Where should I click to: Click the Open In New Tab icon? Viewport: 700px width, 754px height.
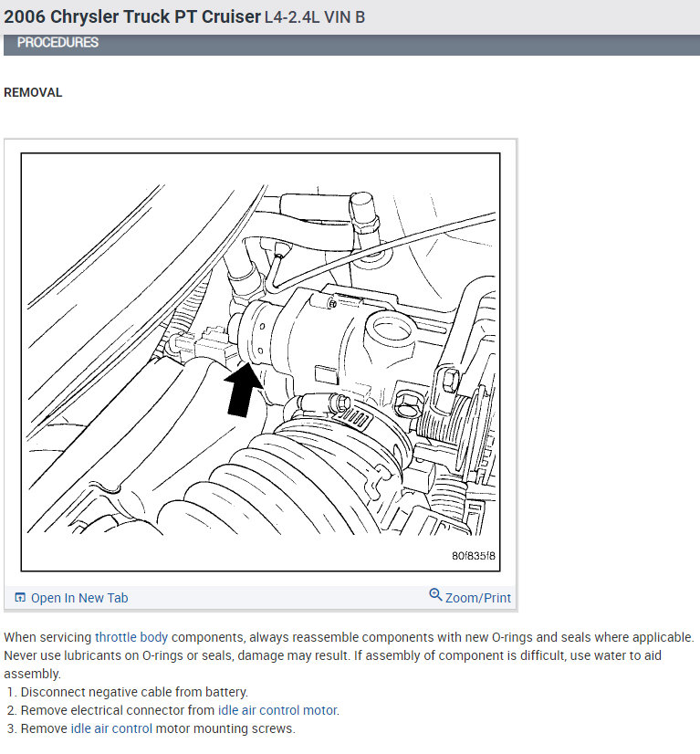point(20,598)
